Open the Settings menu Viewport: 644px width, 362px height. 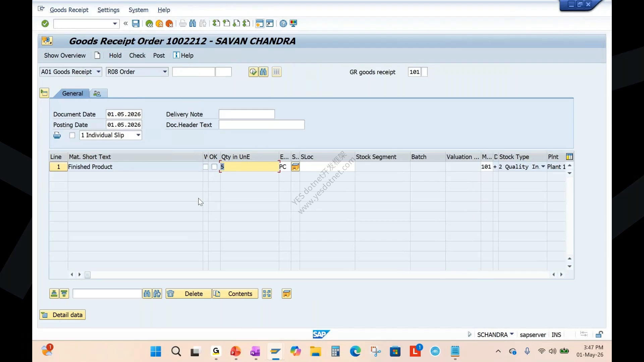108,10
